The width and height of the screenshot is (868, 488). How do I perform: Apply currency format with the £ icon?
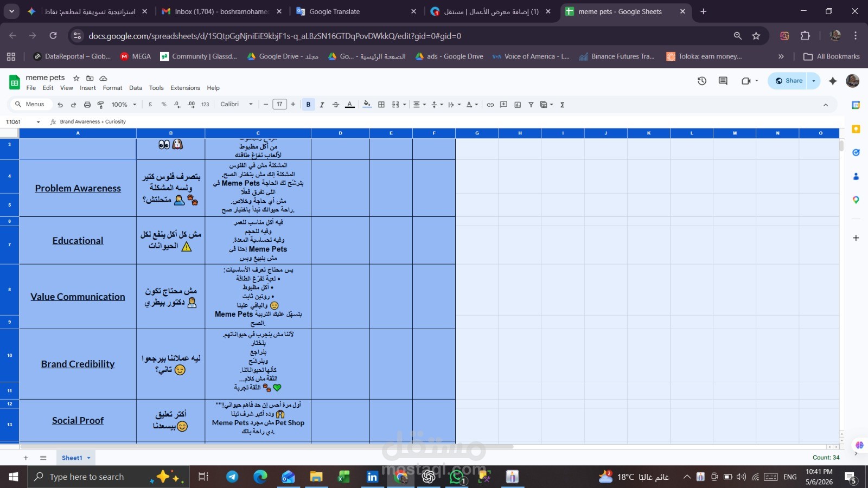(x=150, y=105)
